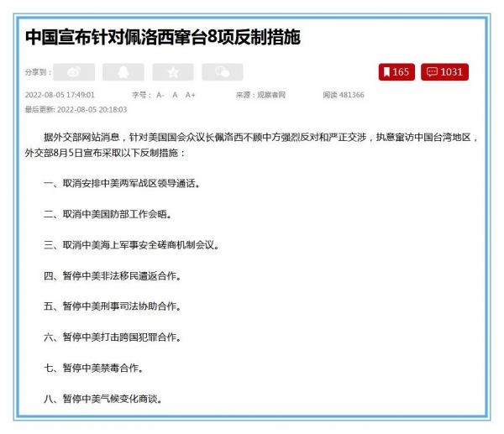
Task: Increase font size with A+
Action: pyautogui.click(x=191, y=95)
